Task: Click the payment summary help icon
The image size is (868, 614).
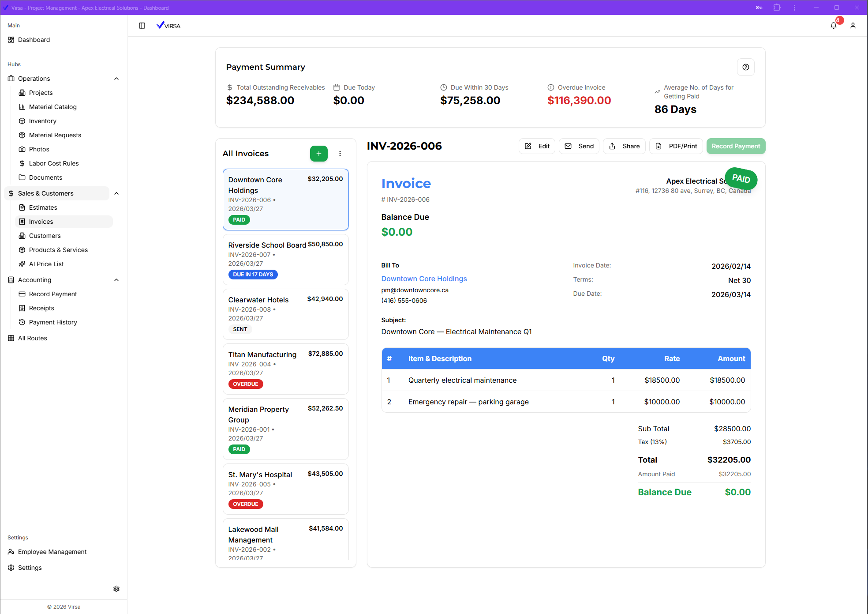Action: click(x=746, y=67)
